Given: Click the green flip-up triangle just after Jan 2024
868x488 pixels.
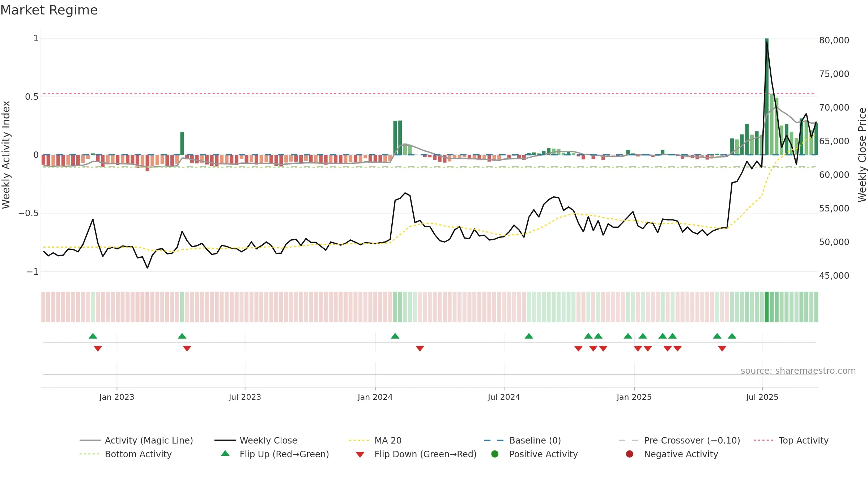Looking at the screenshot, I should (395, 336).
